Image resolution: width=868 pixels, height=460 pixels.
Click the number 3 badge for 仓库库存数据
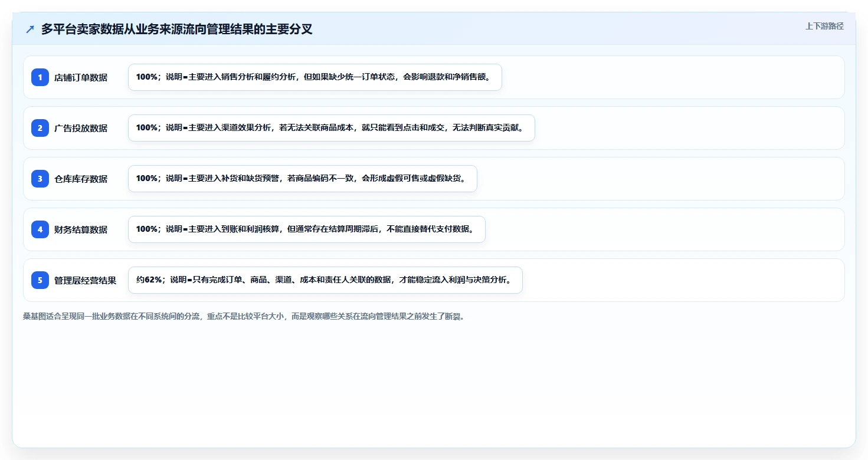pyautogui.click(x=40, y=179)
